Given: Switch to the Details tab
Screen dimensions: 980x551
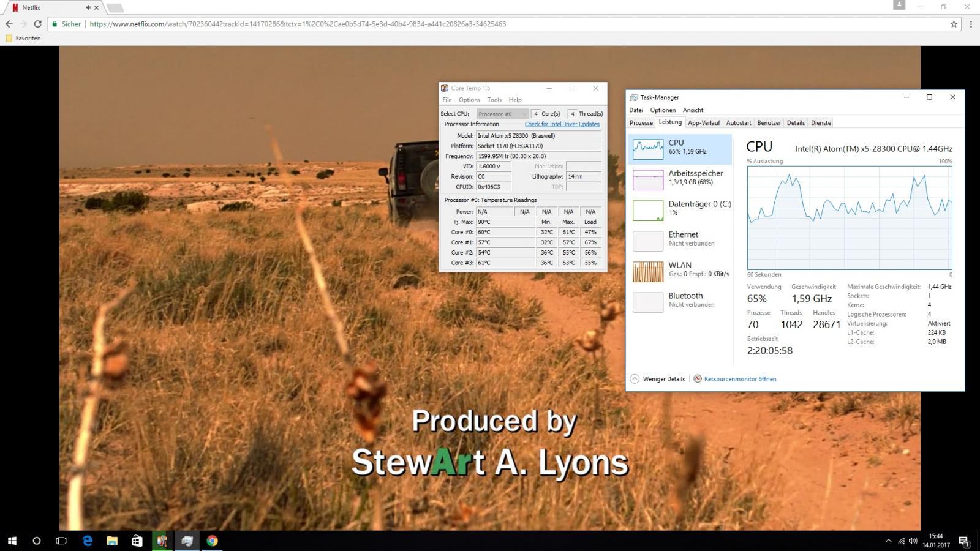Looking at the screenshot, I should 796,123.
